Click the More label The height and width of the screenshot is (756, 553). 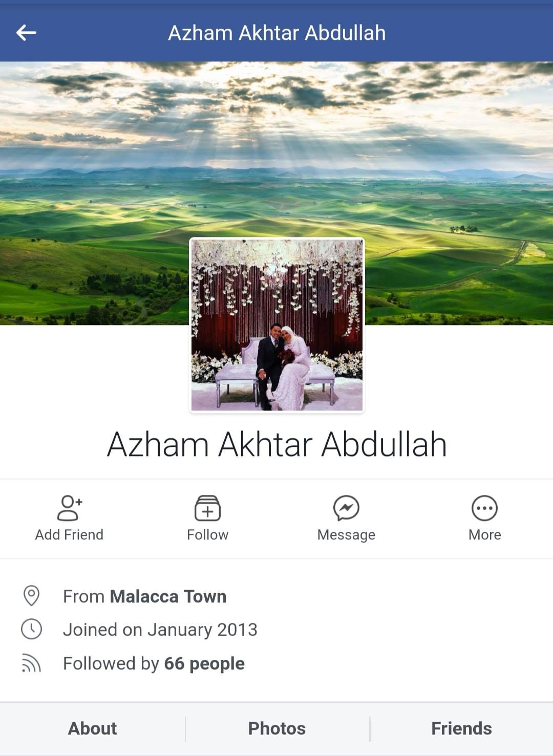(484, 534)
